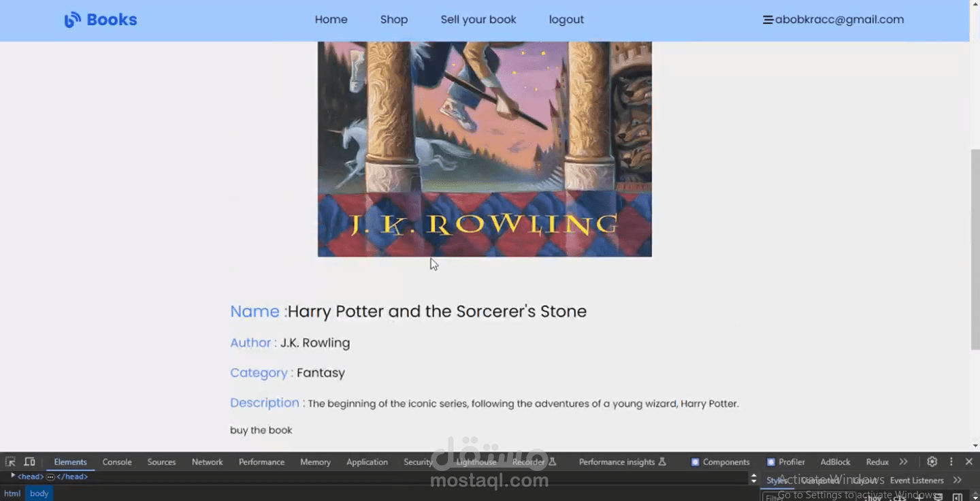
Task: Open the Memory tab
Action: (x=315, y=462)
